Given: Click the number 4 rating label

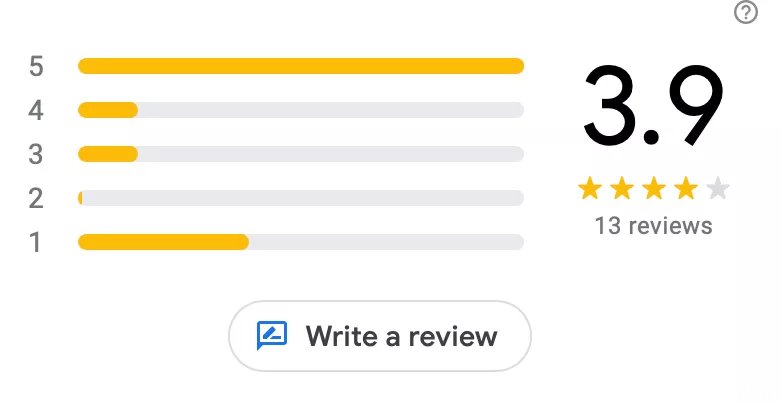Looking at the screenshot, I should pos(36,110).
